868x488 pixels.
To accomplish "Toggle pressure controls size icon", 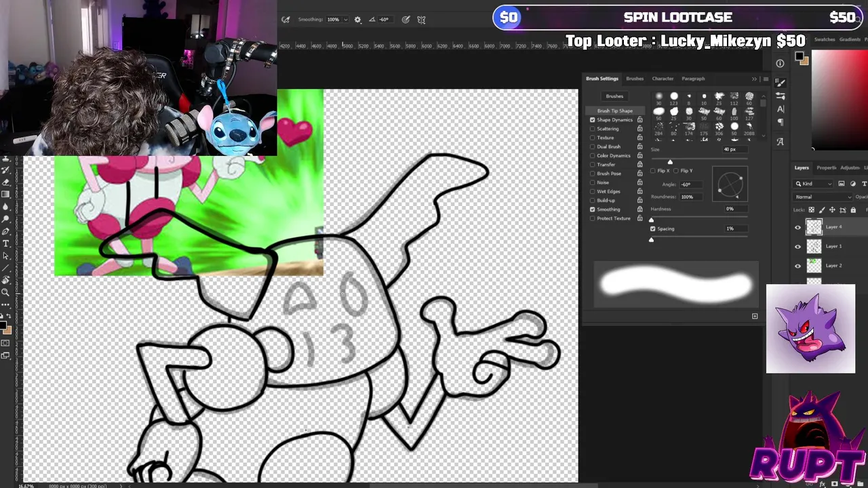I will [x=406, y=20].
